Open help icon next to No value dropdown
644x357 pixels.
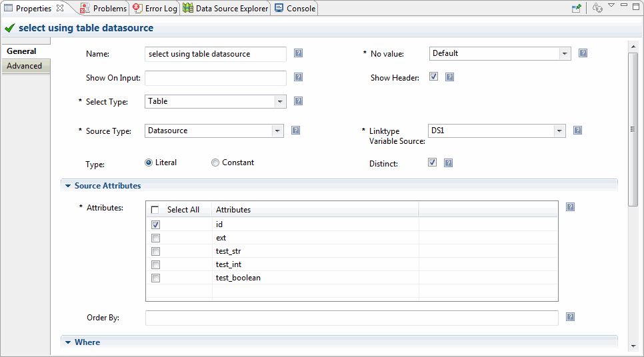(x=583, y=53)
